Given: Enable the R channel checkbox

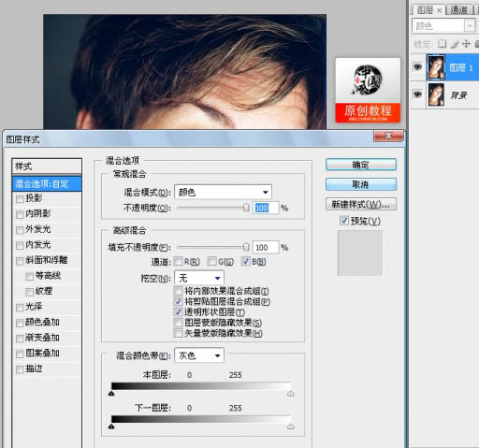Looking at the screenshot, I should 179,261.
